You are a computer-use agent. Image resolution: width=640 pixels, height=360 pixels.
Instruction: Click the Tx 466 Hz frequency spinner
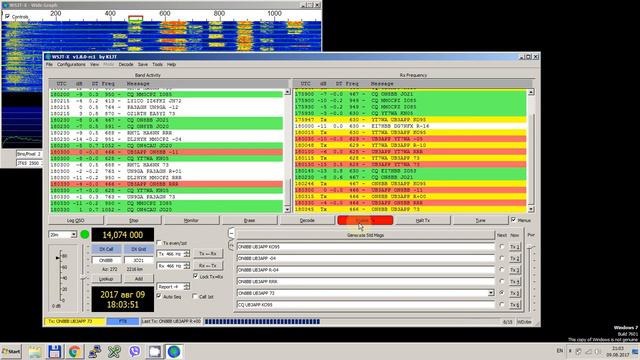click(173, 254)
